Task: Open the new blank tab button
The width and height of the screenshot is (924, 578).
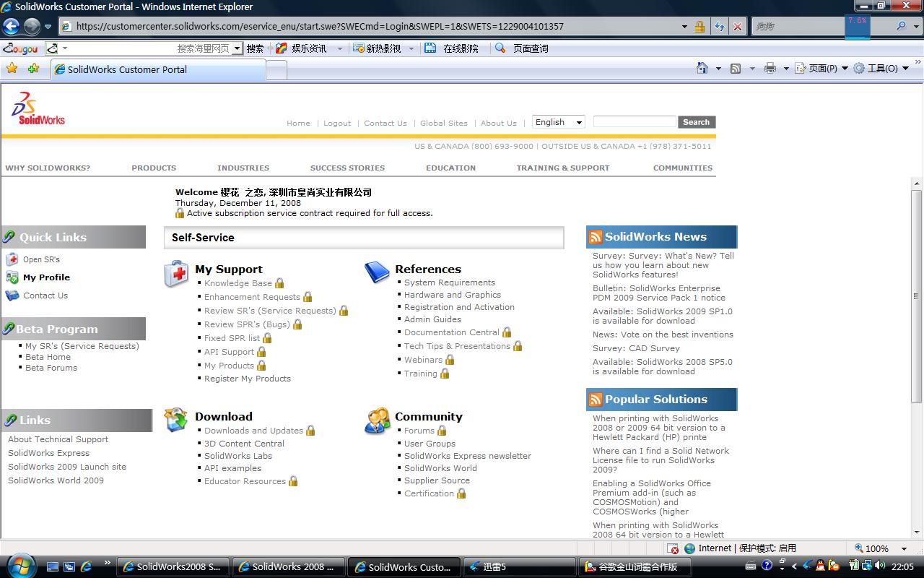Action: click(x=276, y=69)
